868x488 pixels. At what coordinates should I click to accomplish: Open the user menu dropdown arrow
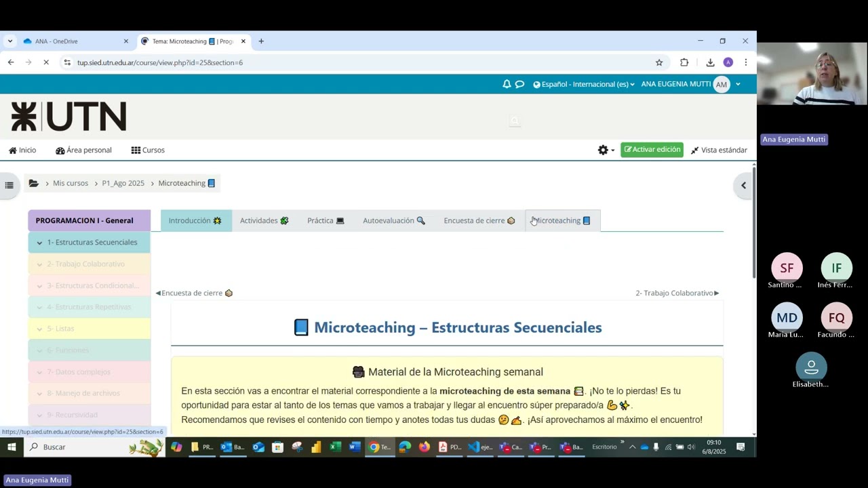click(738, 84)
